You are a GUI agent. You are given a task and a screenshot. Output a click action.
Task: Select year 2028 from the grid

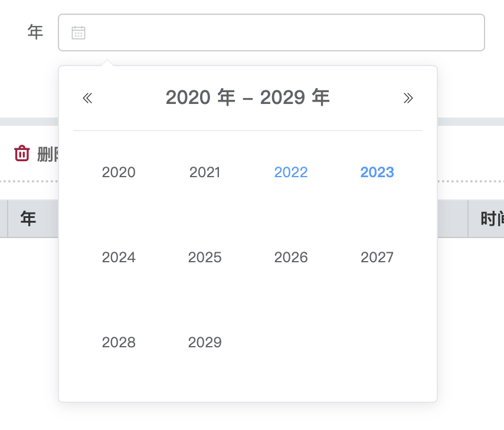119,343
